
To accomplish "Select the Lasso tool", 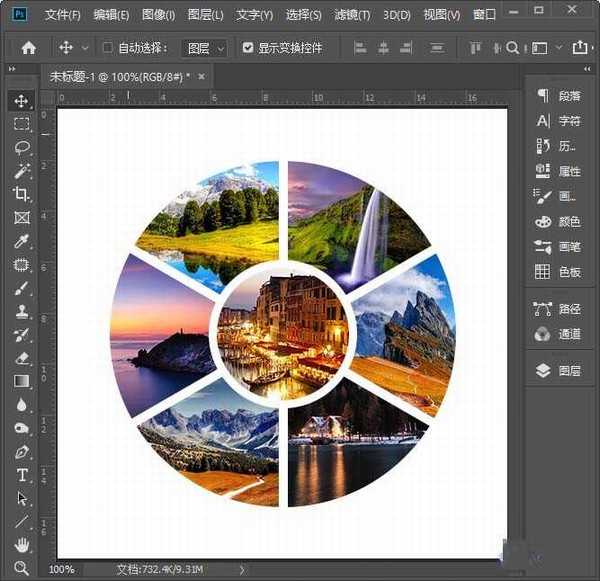I will click(21, 147).
